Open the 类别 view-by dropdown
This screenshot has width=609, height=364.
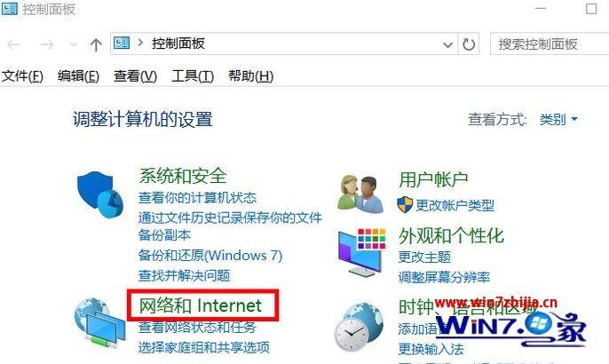pyautogui.click(x=558, y=119)
